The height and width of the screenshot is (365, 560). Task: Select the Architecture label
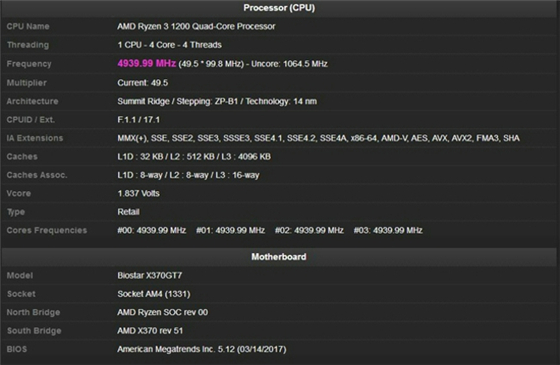click(x=32, y=101)
